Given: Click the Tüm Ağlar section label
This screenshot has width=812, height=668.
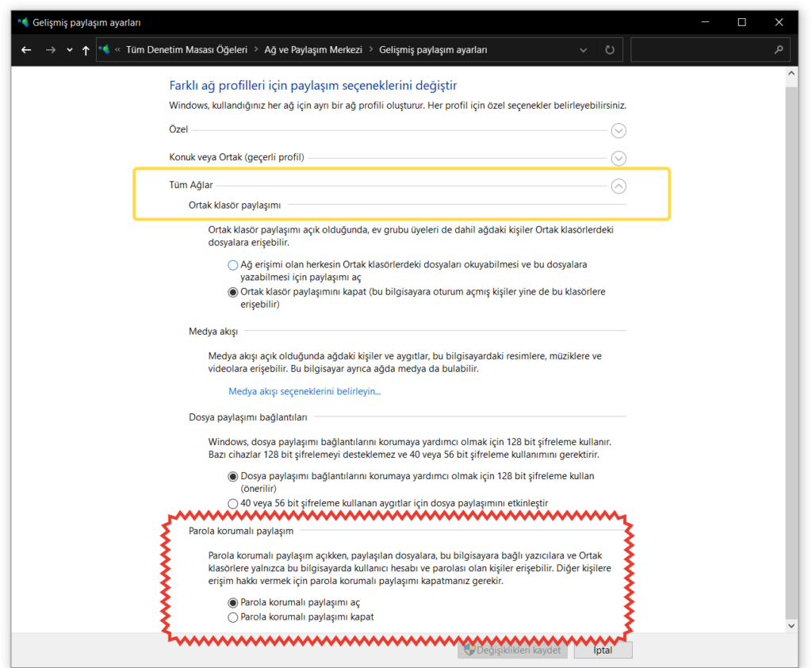Looking at the screenshot, I should (x=190, y=185).
